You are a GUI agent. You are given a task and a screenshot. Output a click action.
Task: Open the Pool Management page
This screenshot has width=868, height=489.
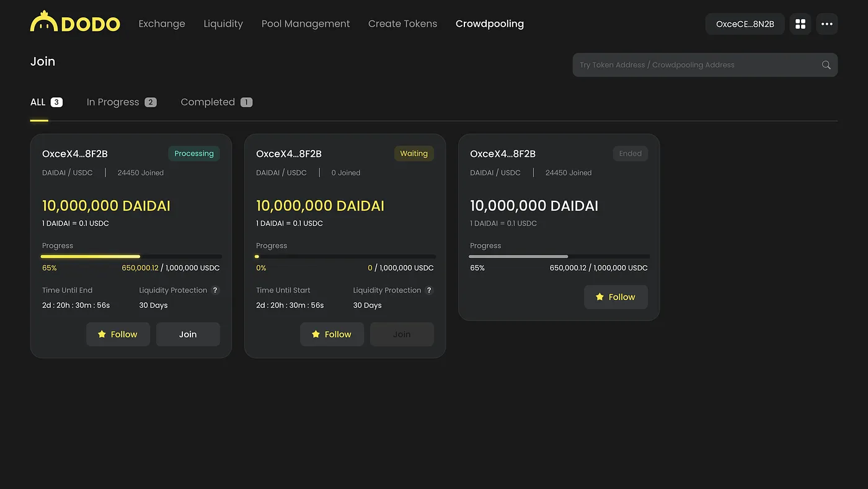click(x=305, y=24)
